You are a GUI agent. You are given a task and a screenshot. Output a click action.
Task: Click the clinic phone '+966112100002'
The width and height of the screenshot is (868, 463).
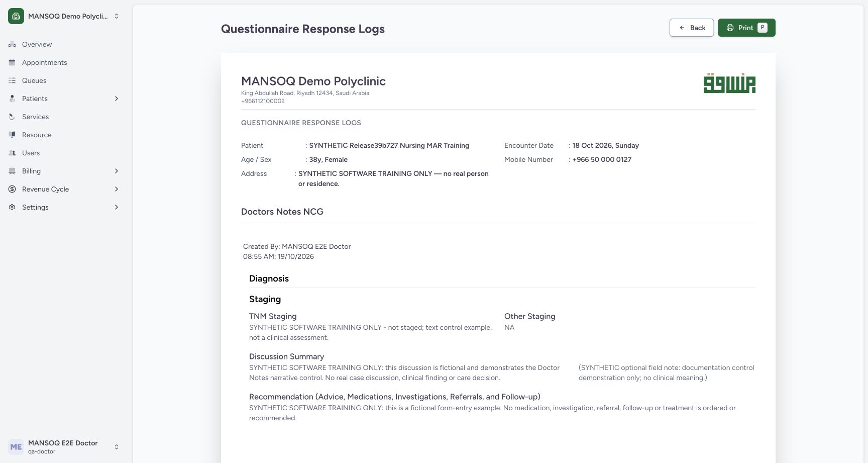pyautogui.click(x=263, y=101)
